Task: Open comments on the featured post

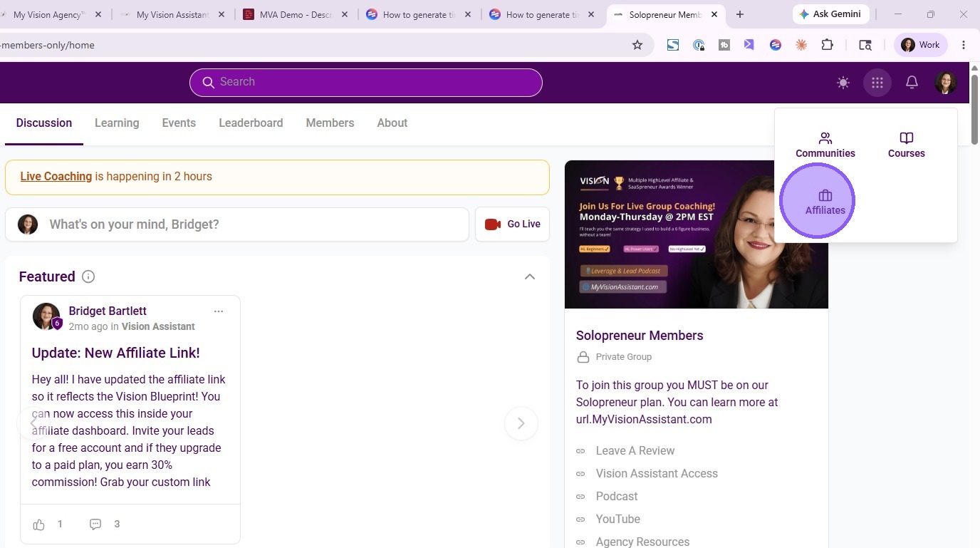Action: 95,524
